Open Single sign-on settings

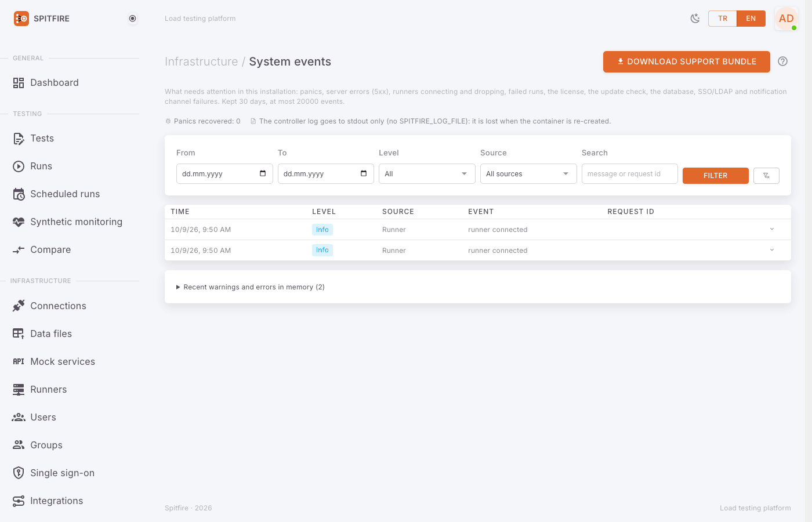point(62,473)
